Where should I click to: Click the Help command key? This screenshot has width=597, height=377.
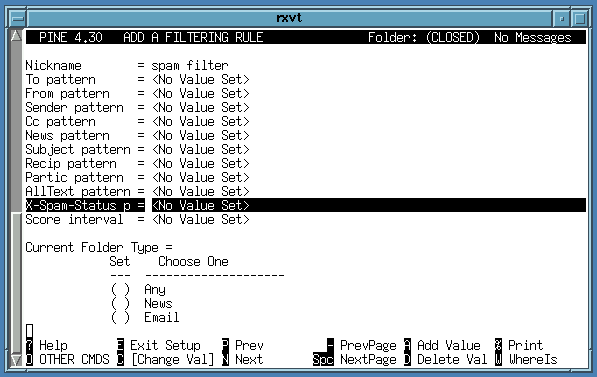click(29, 345)
